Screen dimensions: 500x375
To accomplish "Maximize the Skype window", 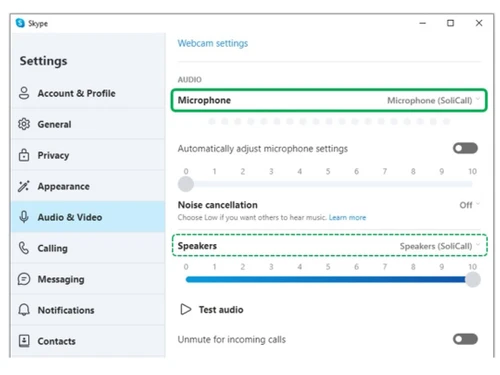I will [x=450, y=23].
